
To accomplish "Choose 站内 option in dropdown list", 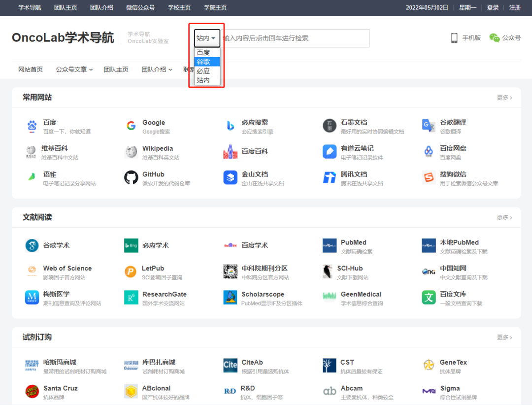I will [x=207, y=80].
